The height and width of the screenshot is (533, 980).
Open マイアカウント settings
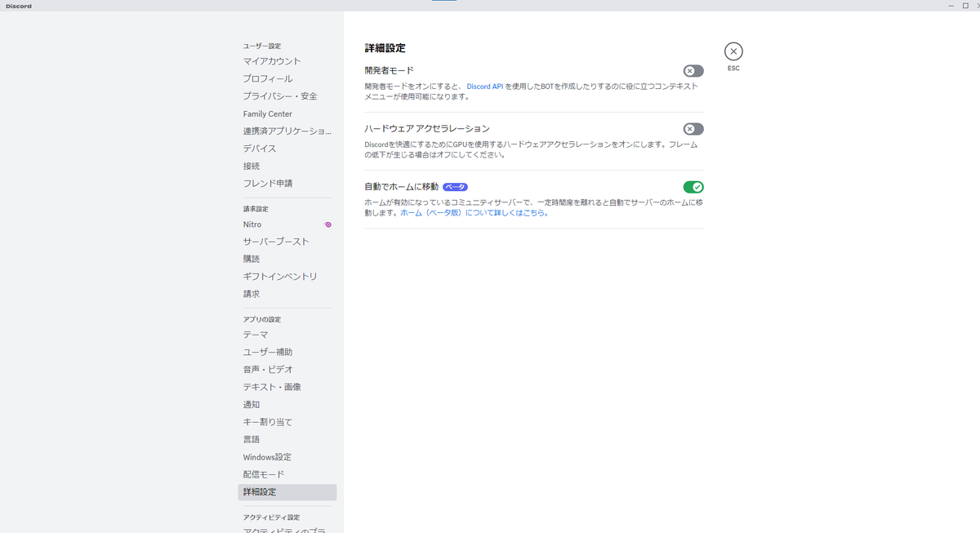point(287,61)
